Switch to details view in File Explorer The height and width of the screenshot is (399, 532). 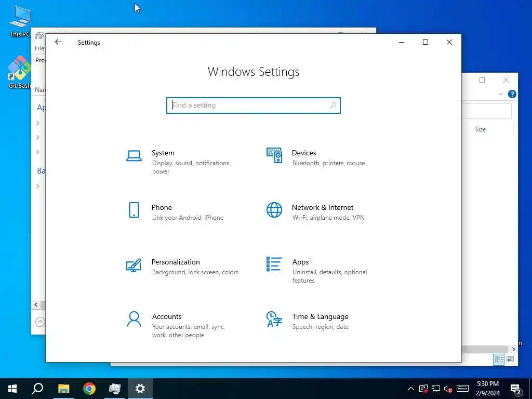pyautogui.click(x=499, y=360)
